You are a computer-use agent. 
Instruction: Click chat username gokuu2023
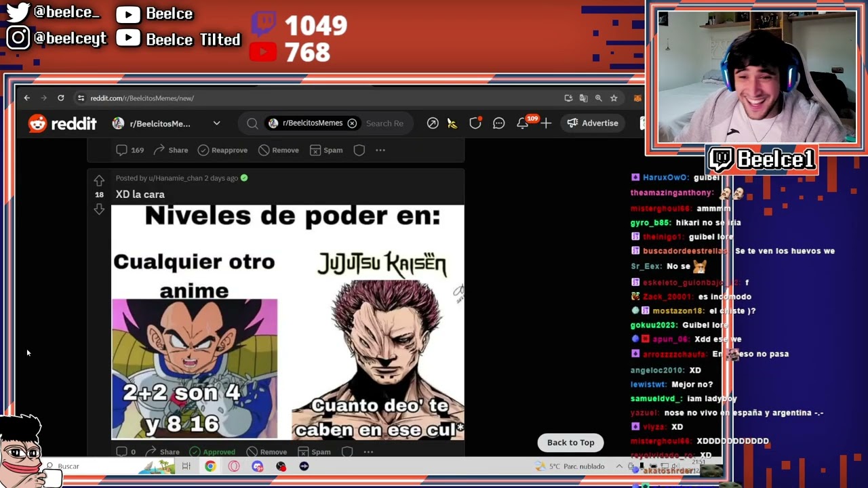click(654, 325)
